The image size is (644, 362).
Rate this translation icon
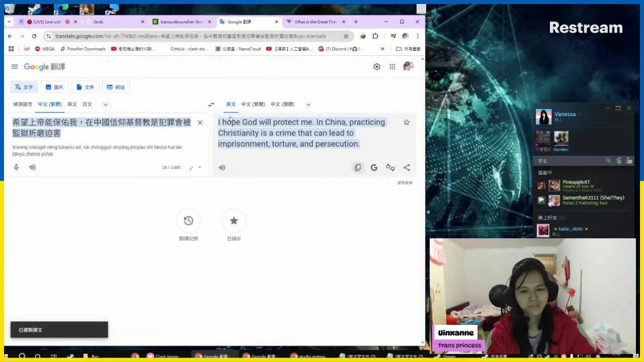click(390, 168)
